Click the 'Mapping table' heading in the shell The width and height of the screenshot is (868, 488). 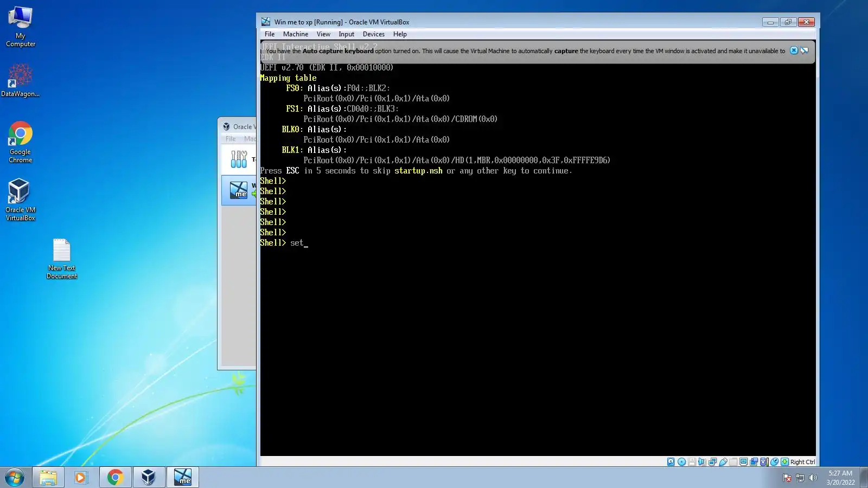pos(288,78)
